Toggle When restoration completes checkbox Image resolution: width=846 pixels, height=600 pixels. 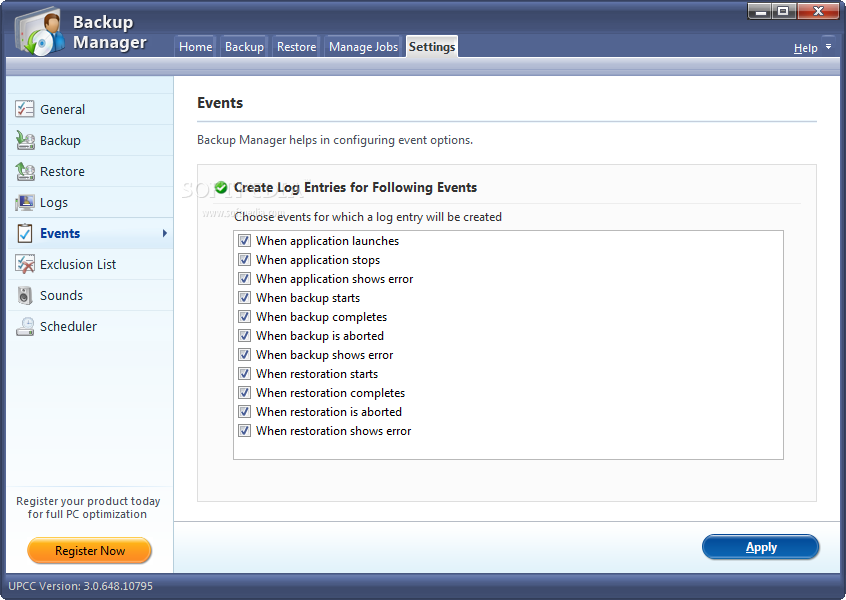pyautogui.click(x=244, y=392)
